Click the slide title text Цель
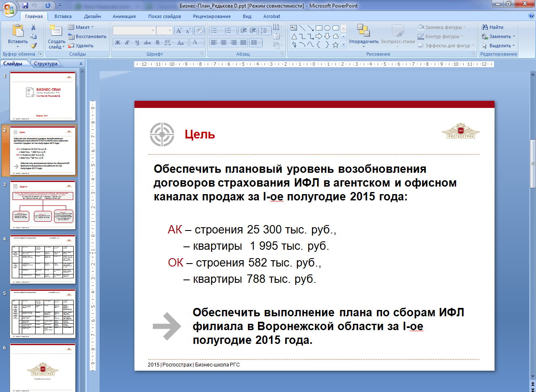Viewport: 536px width, 392px height. tap(200, 134)
